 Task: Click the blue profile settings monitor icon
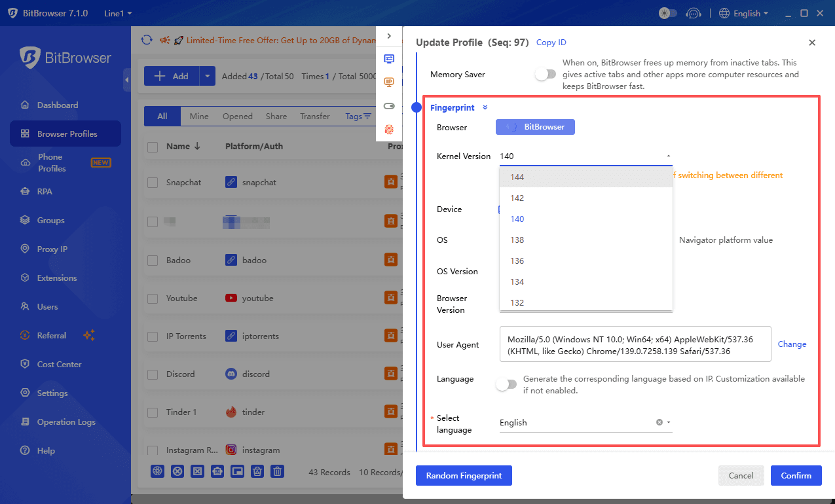(x=390, y=58)
